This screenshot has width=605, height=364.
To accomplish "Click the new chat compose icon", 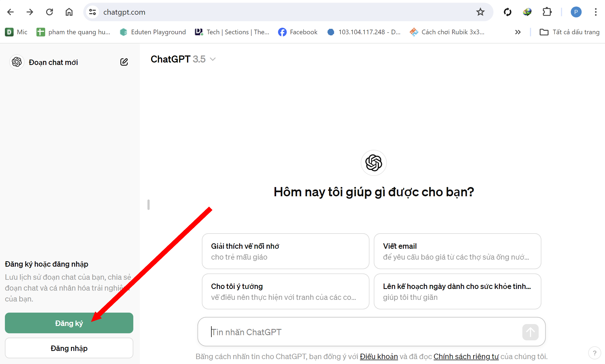I will pyautogui.click(x=124, y=62).
